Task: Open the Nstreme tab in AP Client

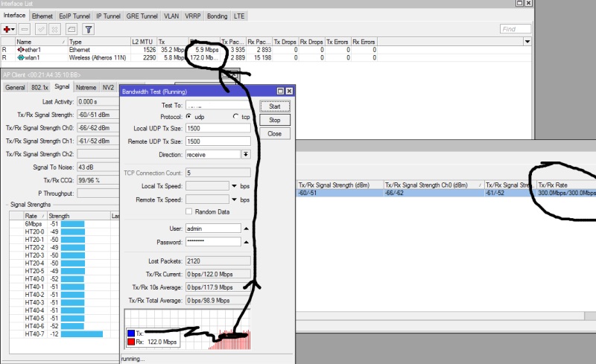Action: point(86,87)
